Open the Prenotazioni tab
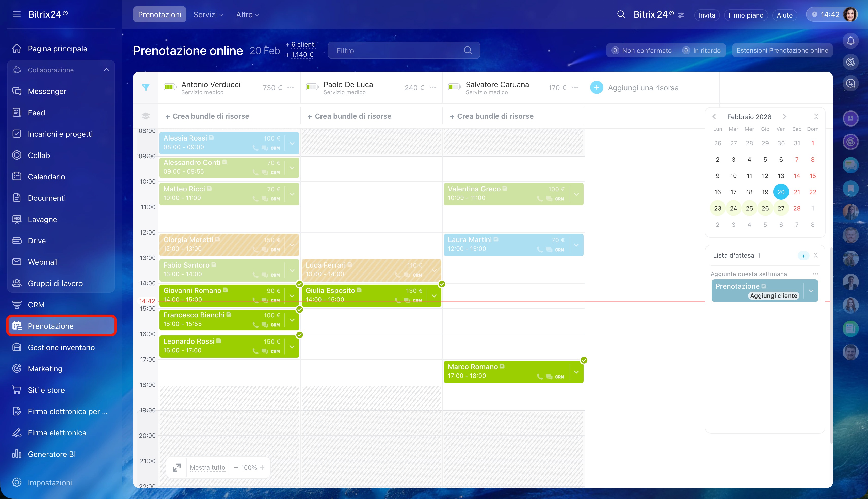 [160, 15]
